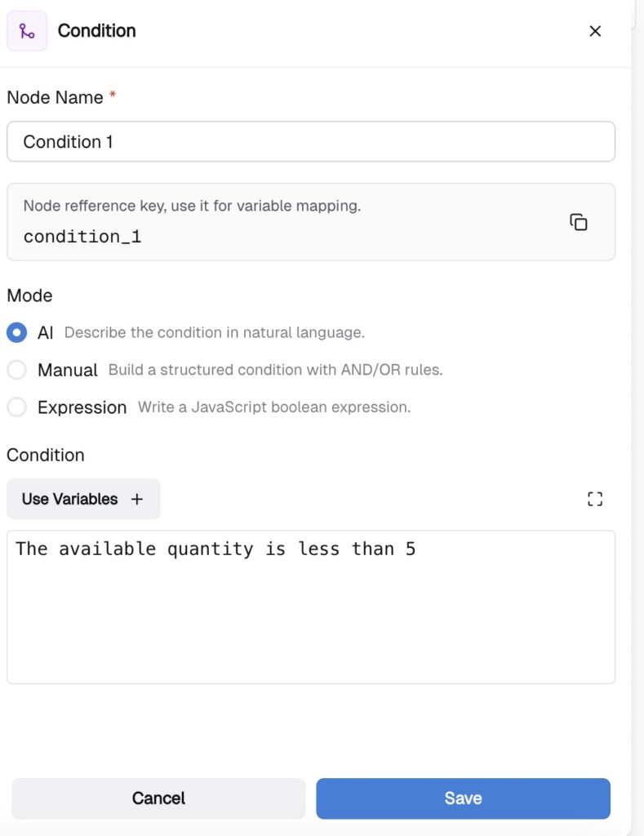The width and height of the screenshot is (644, 836).
Task: Select the Expression mode radio button
Action: point(16,407)
